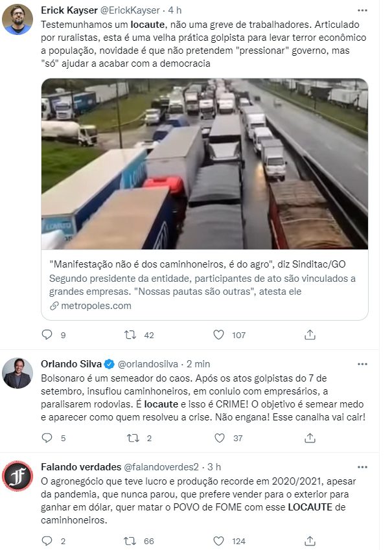Click Erick Kayser's profile avatar
Viewport: 392px width, 550px height.
pyautogui.click(x=18, y=20)
